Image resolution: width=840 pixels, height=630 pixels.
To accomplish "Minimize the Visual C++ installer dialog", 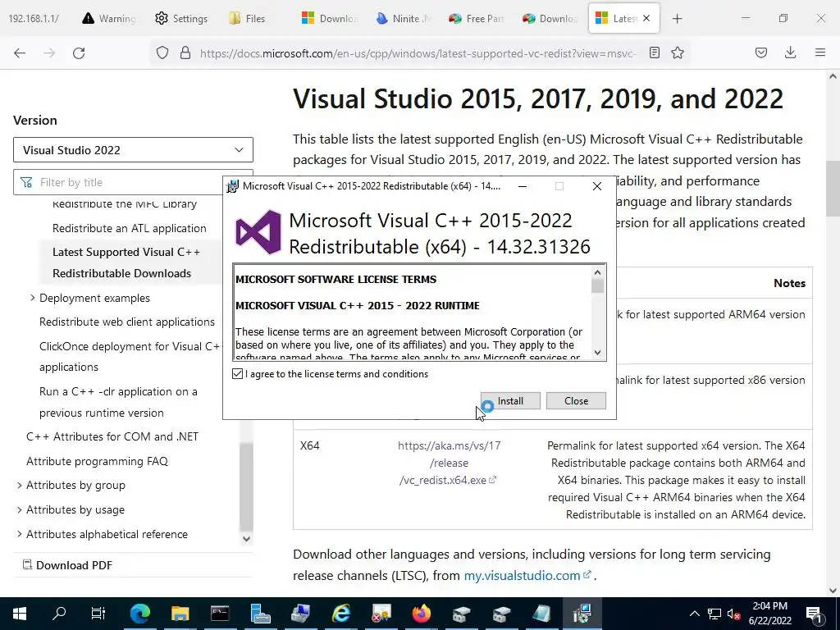I will (x=523, y=186).
